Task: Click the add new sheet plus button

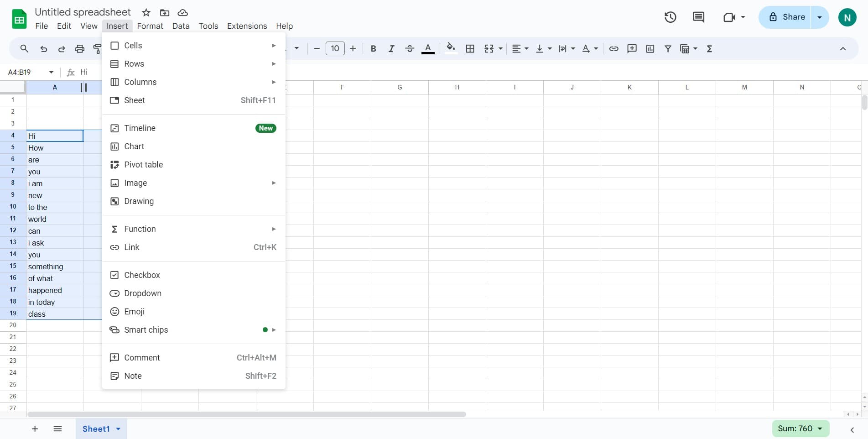Action: tap(35, 429)
